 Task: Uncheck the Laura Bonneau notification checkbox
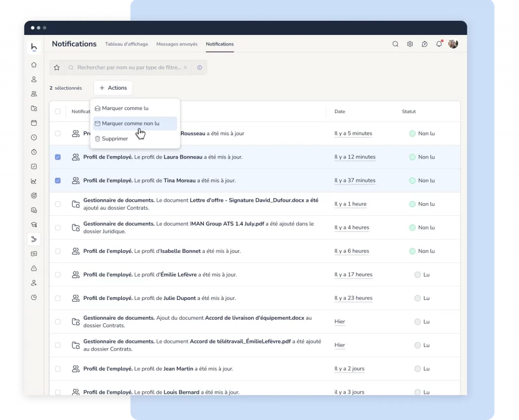(58, 157)
